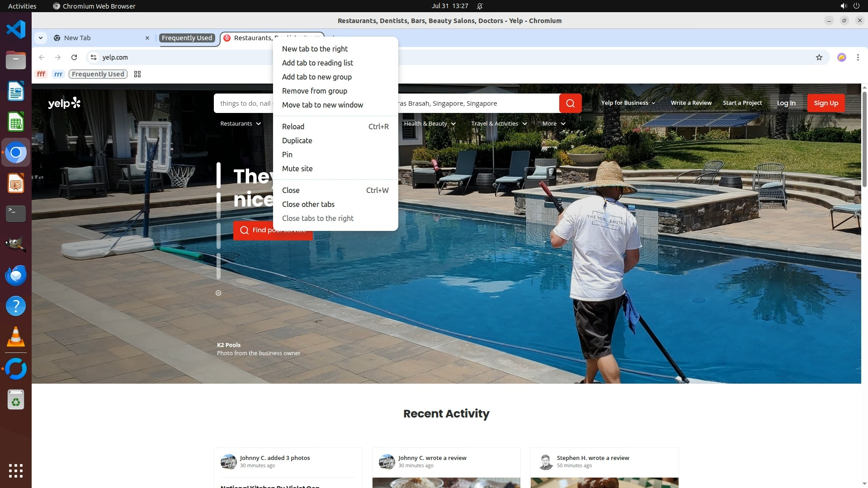Pause the hero slideshow with the pause icon

click(218, 293)
